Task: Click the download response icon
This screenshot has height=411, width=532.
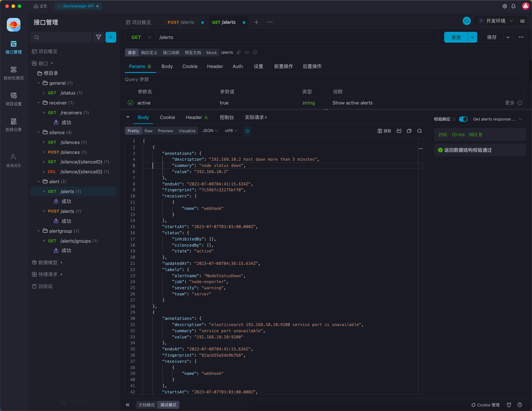Action: tap(399, 131)
